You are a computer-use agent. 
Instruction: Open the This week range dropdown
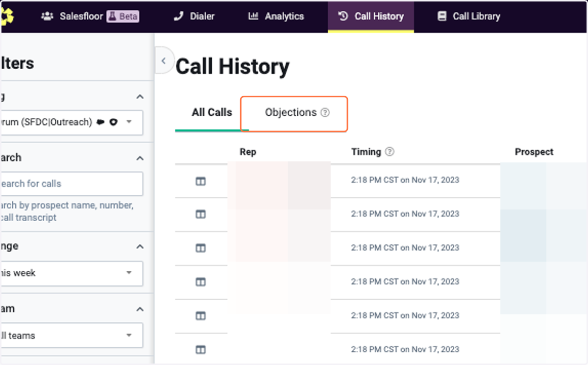72,273
